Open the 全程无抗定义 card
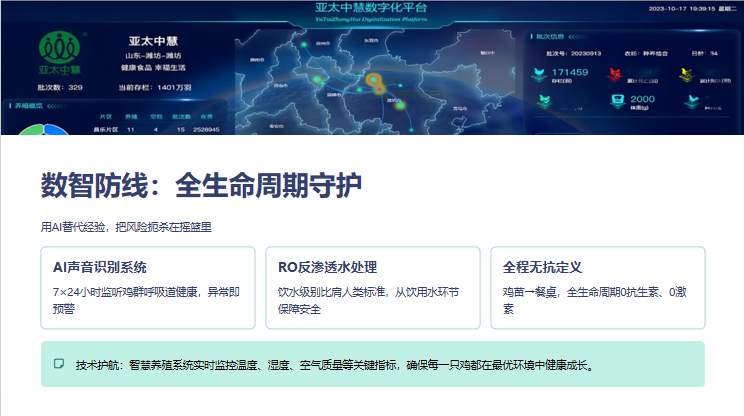Image resolution: width=744 pixels, height=416 pixels. [x=597, y=287]
